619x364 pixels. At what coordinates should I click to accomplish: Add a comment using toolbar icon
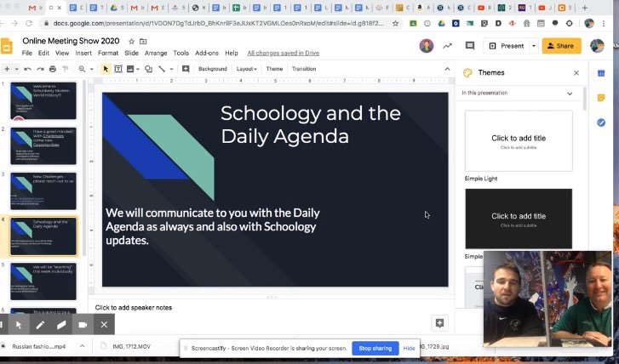pyautogui.click(x=186, y=69)
